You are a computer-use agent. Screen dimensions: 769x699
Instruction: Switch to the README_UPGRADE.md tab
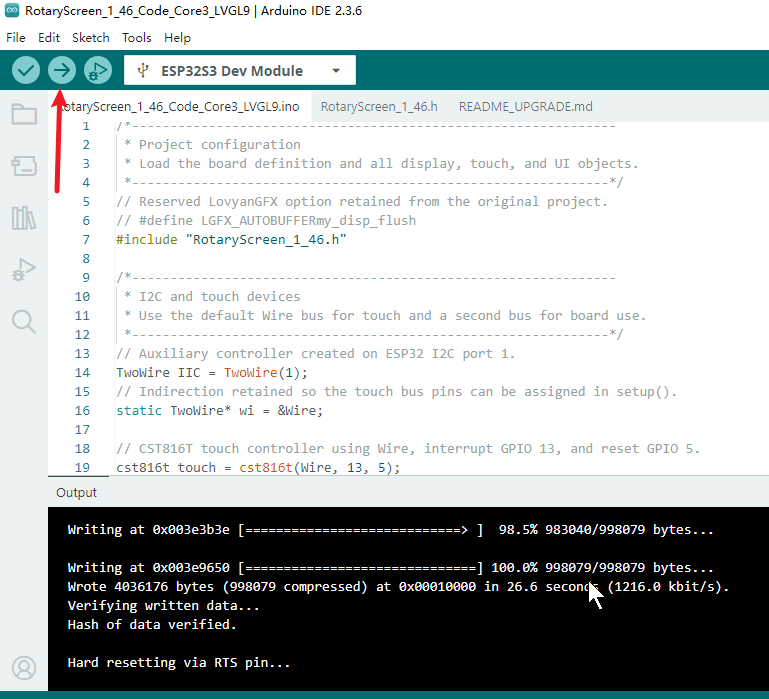coord(526,106)
